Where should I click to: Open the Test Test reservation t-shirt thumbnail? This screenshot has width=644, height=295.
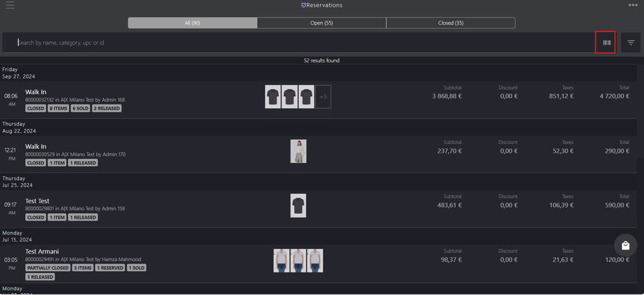(298, 206)
